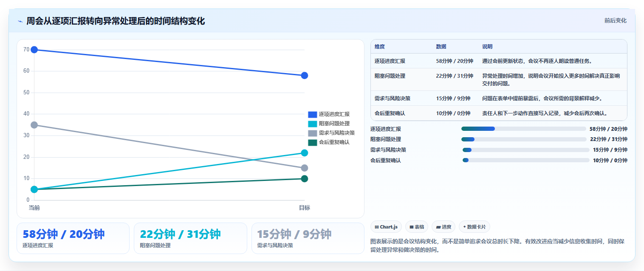Screen dimensions: 644x271
Task: Click the cyan data point at 22 on 目标
Action: (x=305, y=153)
